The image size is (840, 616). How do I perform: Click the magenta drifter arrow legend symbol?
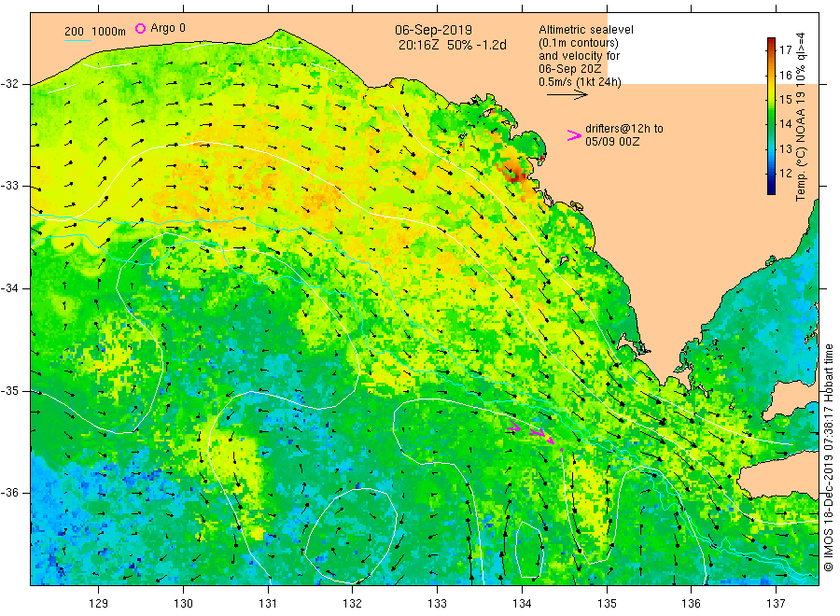574,135
